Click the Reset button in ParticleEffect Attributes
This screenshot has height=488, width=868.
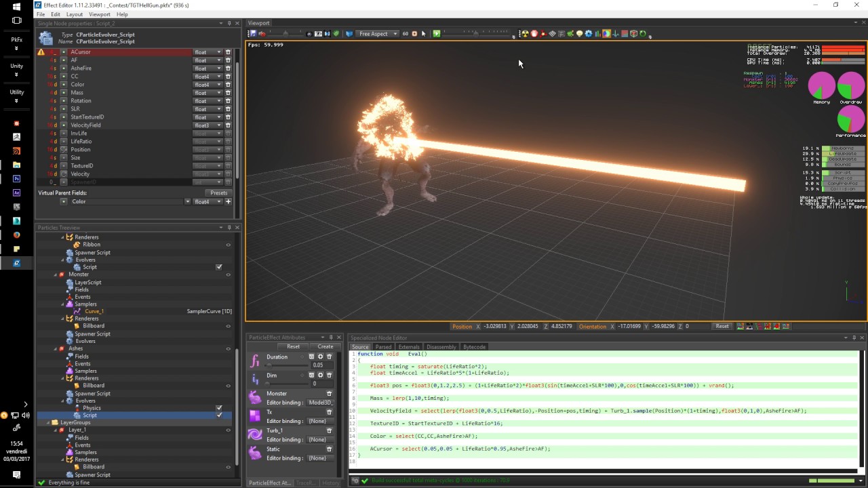click(x=293, y=347)
